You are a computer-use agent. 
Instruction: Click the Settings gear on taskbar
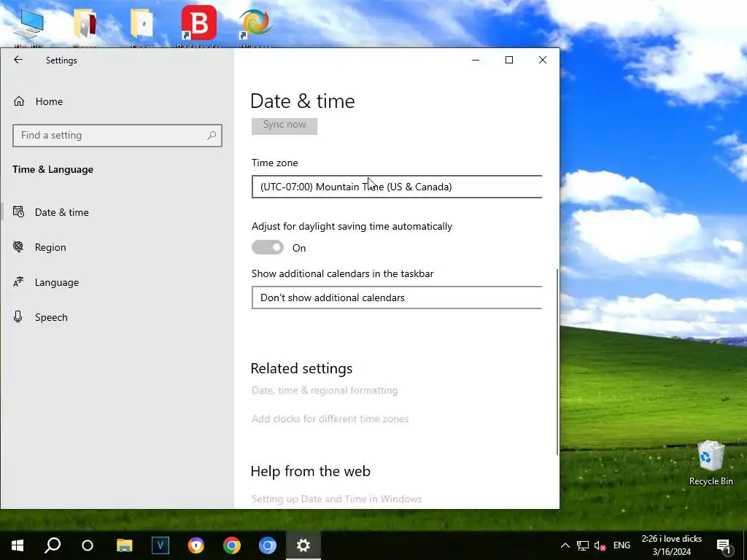tap(303, 545)
